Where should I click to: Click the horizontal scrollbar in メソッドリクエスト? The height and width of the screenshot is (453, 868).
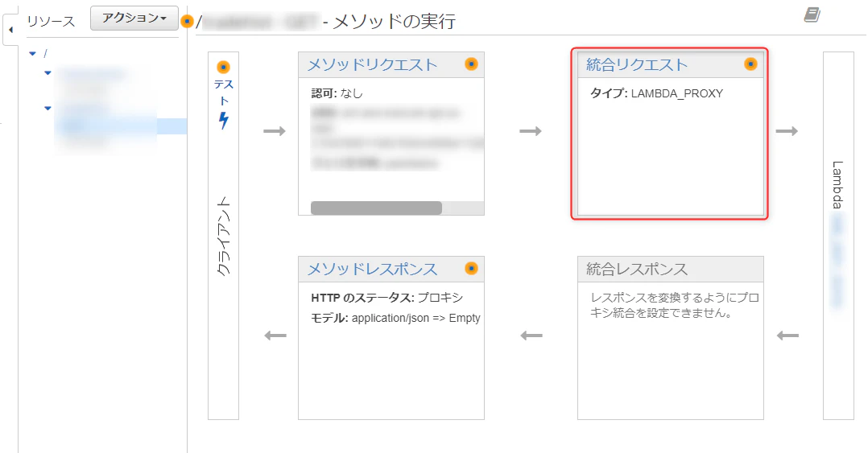377,208
